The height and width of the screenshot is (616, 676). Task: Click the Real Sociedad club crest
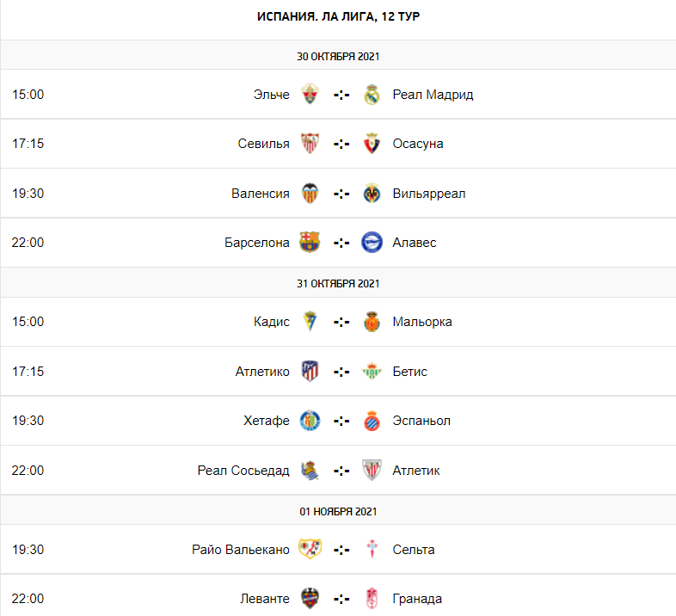310,471
